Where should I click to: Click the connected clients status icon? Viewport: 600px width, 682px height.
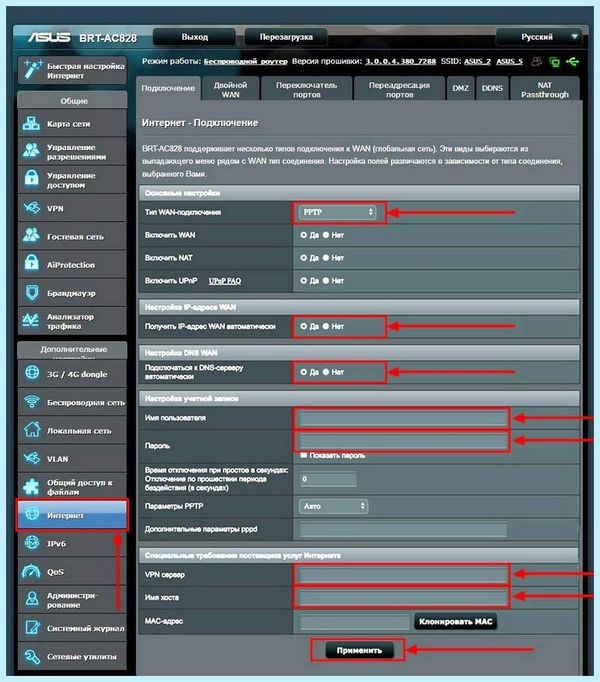pos(536,61)
